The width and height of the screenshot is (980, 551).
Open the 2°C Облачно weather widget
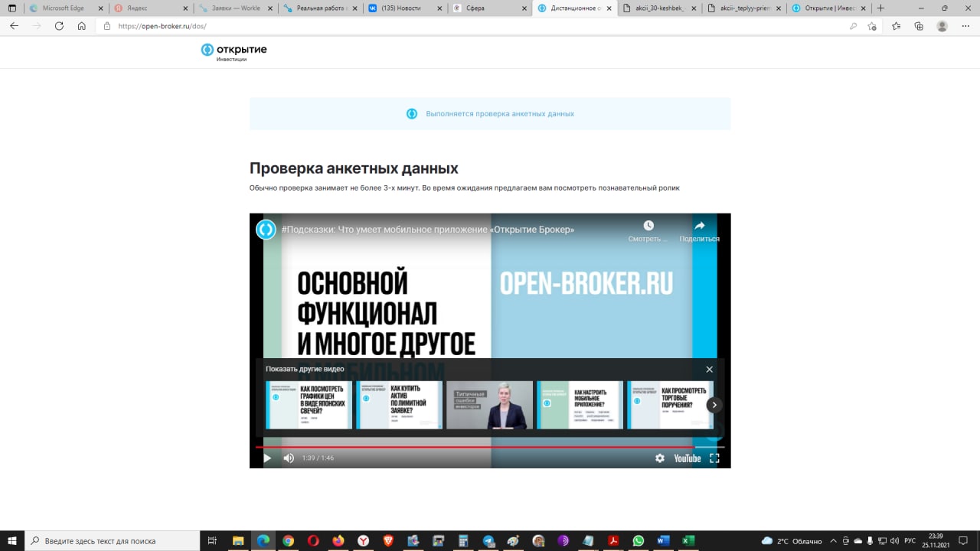click(x=792, y=541)
